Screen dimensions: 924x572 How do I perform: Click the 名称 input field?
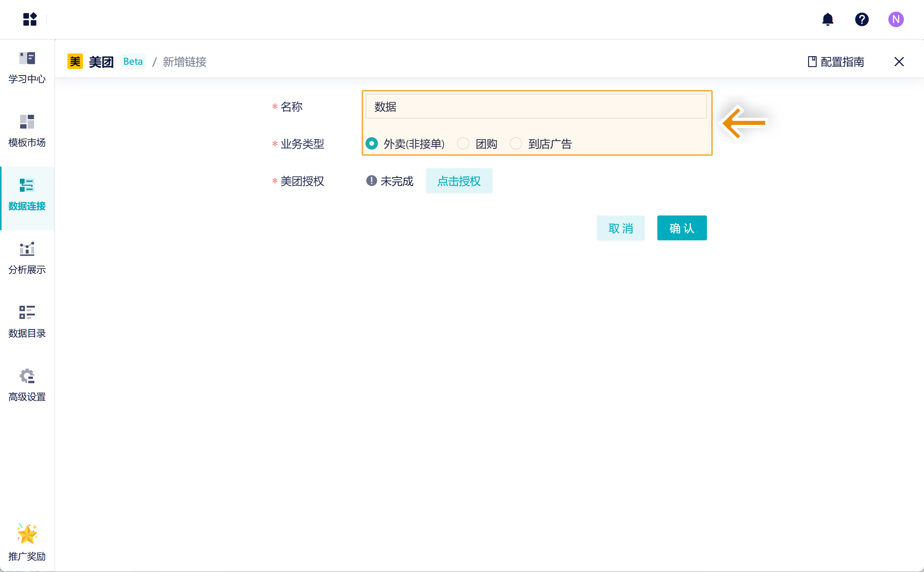(x=536, y=107)
